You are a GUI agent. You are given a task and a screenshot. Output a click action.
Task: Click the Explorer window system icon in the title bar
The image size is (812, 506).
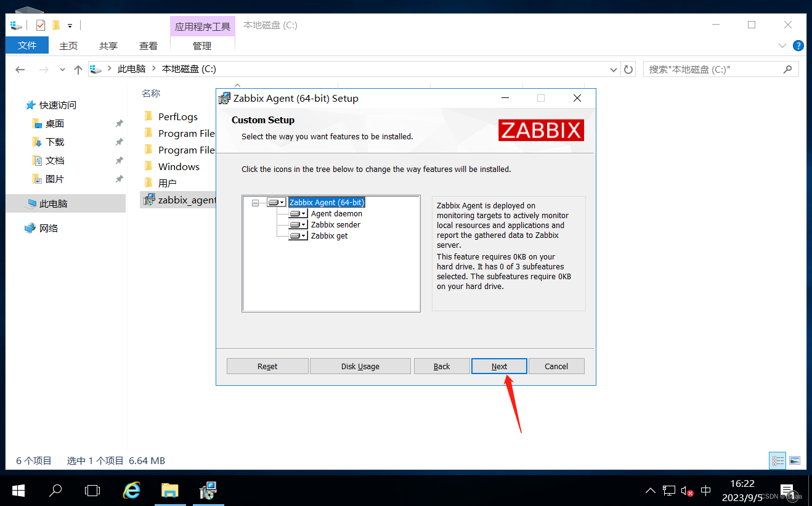16,25
